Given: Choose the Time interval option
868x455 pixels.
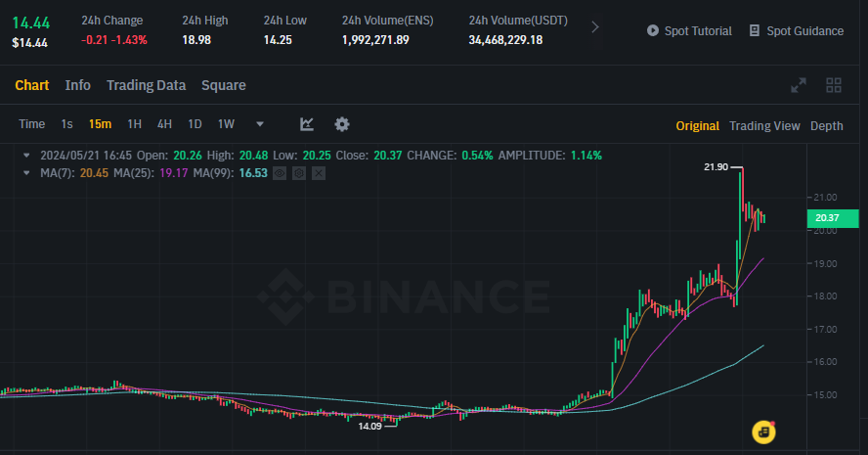Looking at the screenshot, I should tap(31, 124).
